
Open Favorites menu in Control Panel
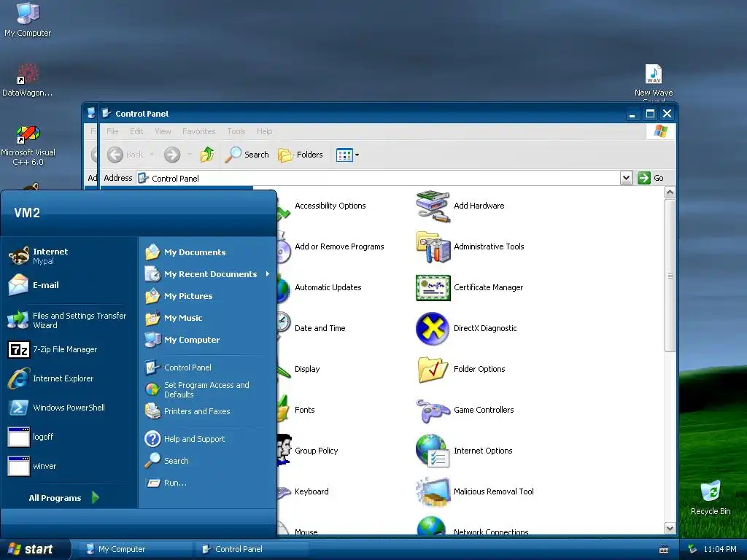(198, 131)
